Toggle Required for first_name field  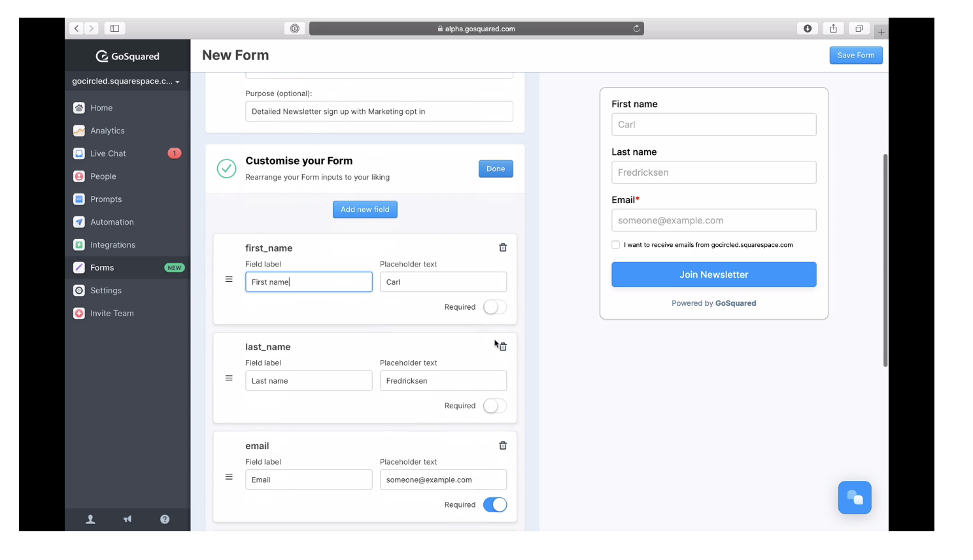tap(495, 307)
